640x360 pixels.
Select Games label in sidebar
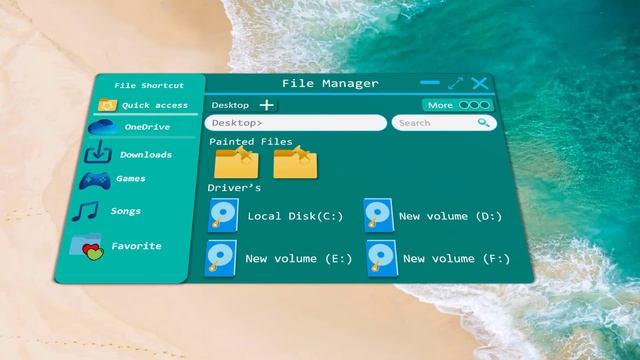pyautogui.click(x=131, y=178)
